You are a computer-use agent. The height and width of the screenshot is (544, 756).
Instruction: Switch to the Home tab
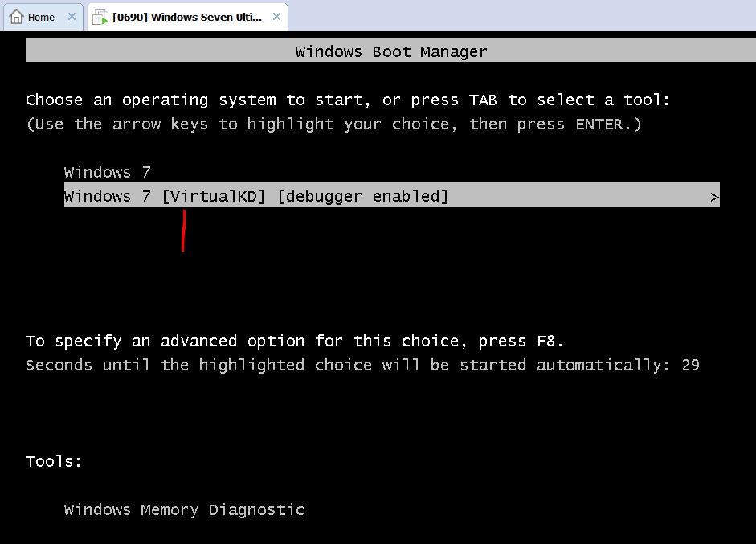[41, 17]
